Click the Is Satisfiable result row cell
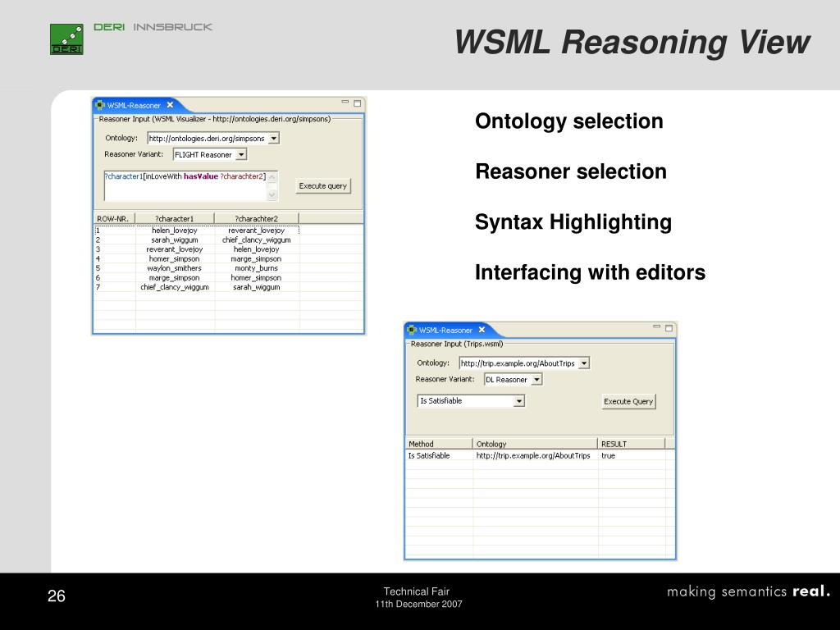 point(429,455)
